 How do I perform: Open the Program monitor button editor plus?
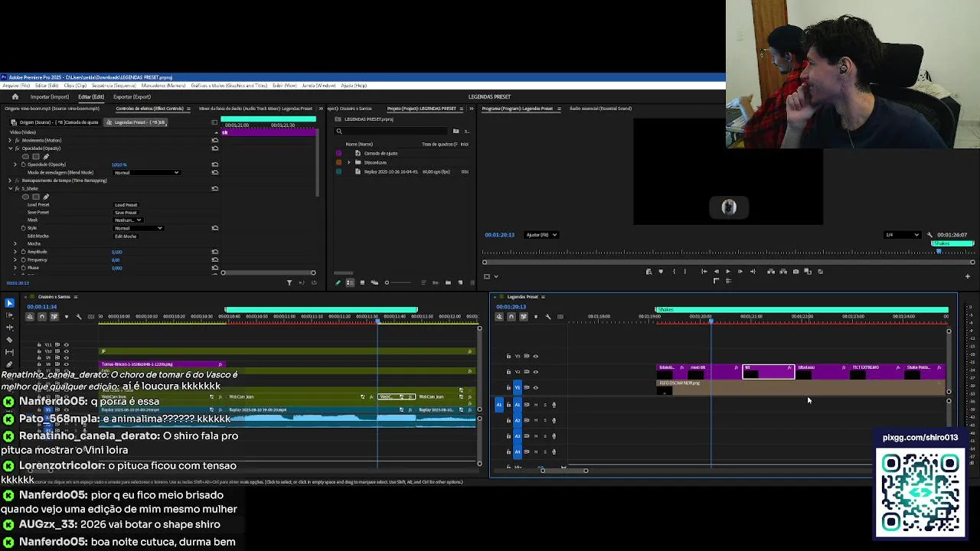(x=968, y=276)
